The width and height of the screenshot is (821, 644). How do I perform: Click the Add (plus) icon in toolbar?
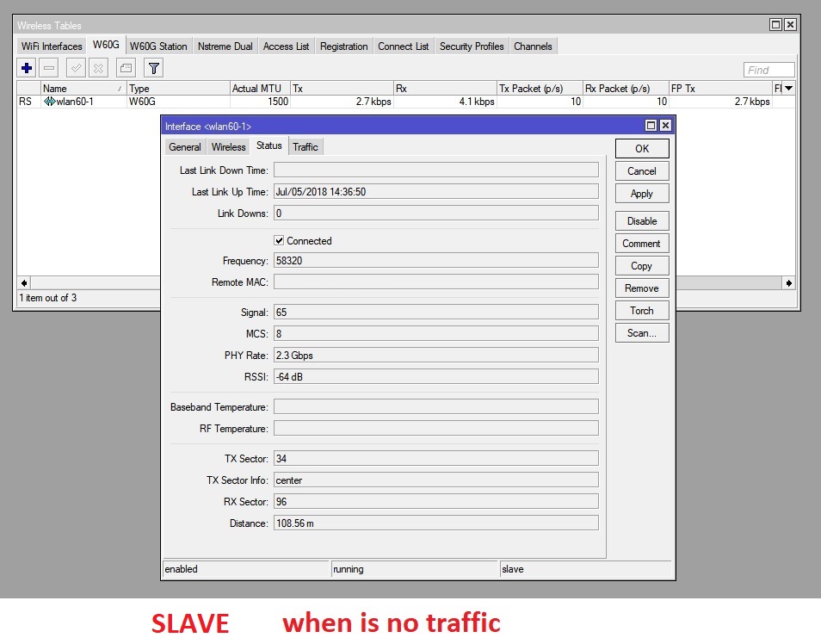pyautogui.click(x=27, y=68)
